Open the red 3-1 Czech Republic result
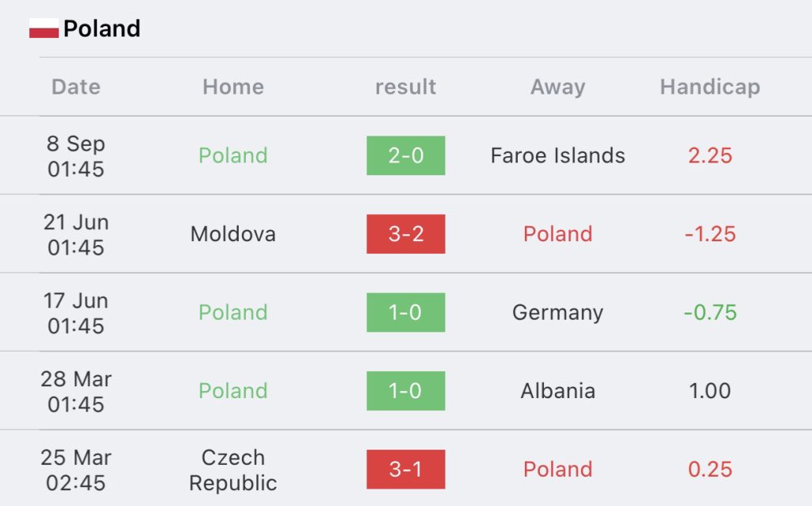812x506 pixels. click(x=406, y=470)
